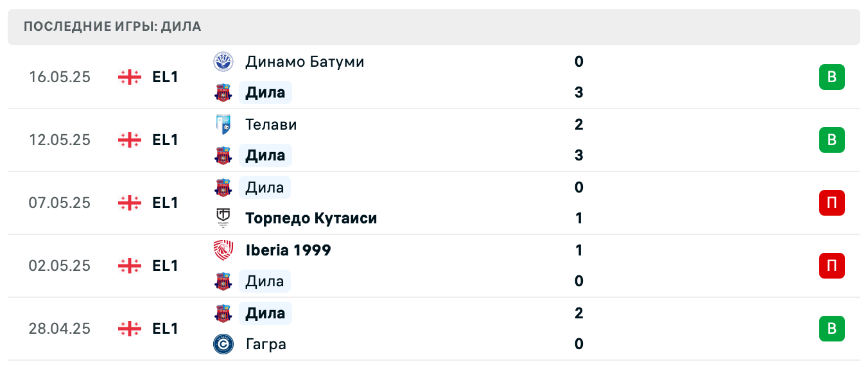Click the red loss badge for 07.05.25
The image size is (868, 371).
(831, 203)
